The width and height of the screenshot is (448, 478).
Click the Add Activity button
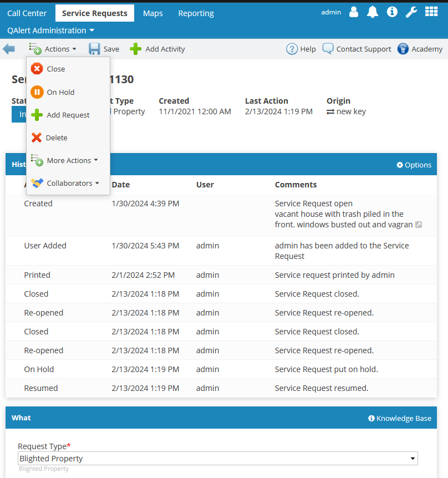pyautogui.click(x=157, y=49)
